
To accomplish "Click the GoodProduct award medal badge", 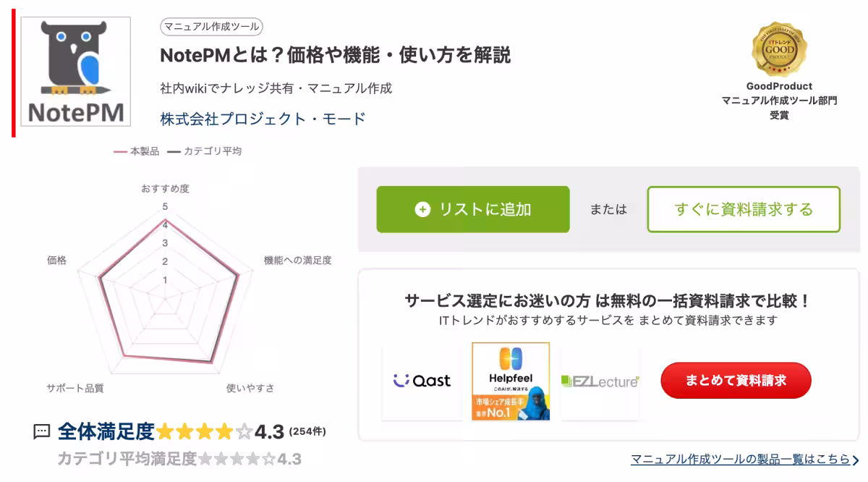I will [778, 48].
